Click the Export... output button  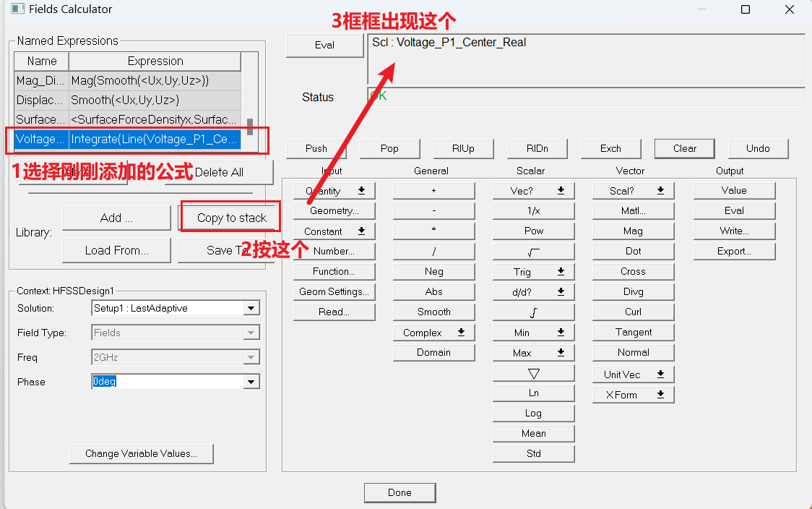point(734,252)
